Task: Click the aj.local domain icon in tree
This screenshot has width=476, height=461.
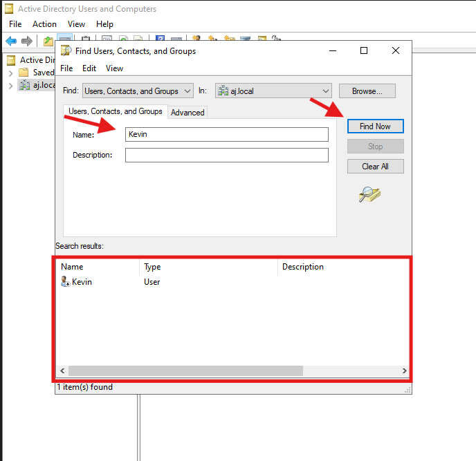Action: click(24, 86)
